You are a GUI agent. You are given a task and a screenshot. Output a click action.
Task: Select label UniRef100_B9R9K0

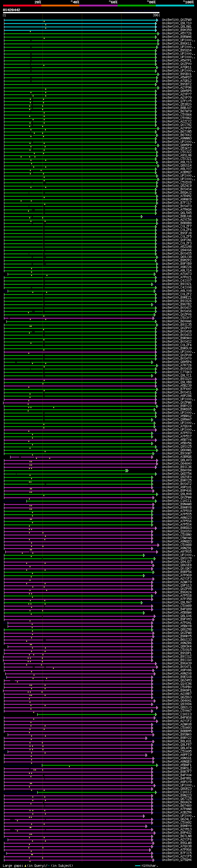176,338
